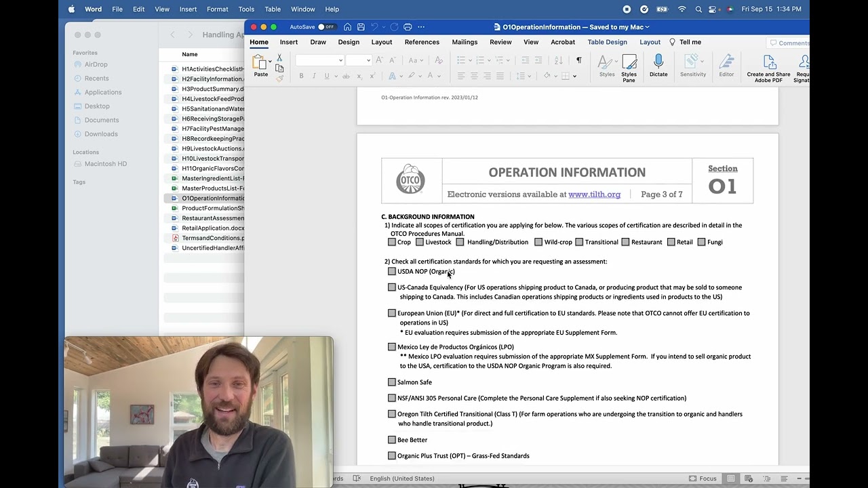
Task: Click the Comments button
Action: pos(788,43)
